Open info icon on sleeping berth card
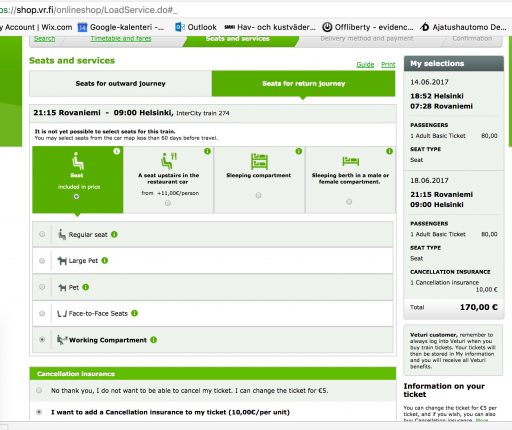 coord(389,151)
